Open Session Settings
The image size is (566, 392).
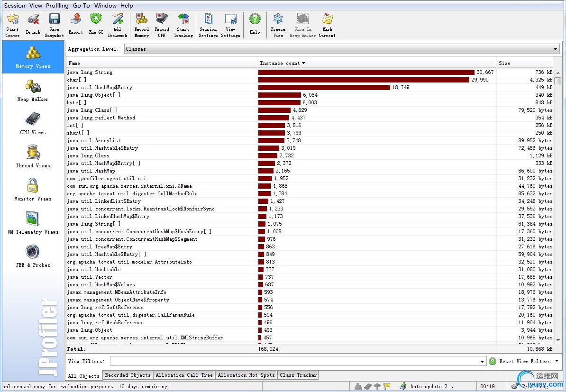pos(208,25)
